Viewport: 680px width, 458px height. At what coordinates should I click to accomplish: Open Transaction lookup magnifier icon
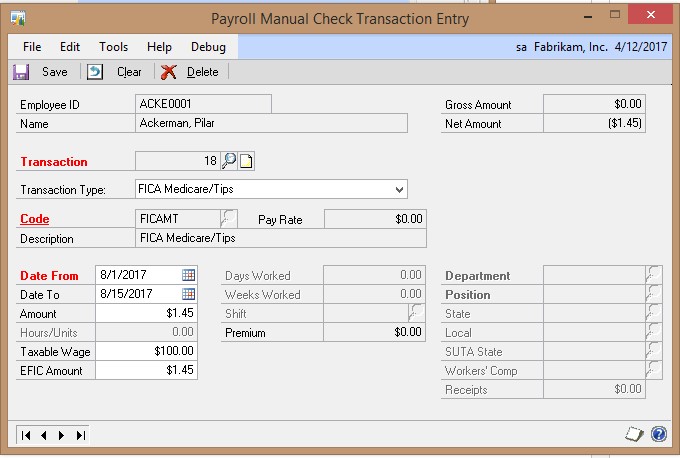[x=229, y=161]
